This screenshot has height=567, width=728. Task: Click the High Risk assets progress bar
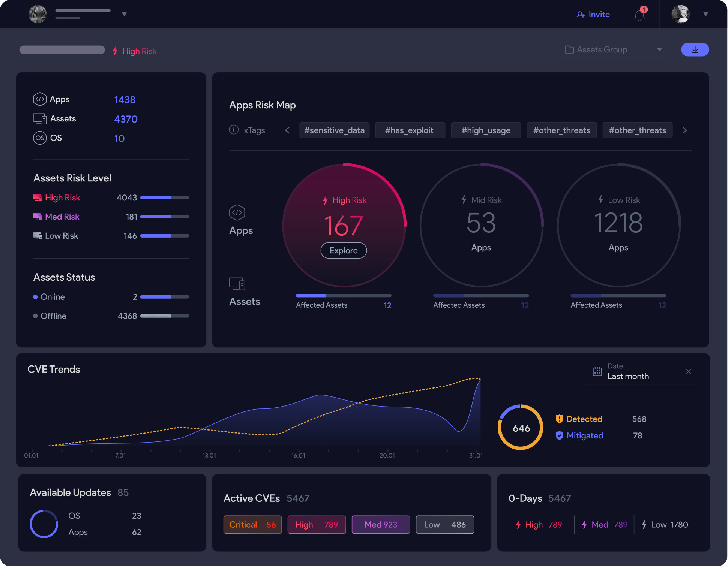click(x=165, y=197)
